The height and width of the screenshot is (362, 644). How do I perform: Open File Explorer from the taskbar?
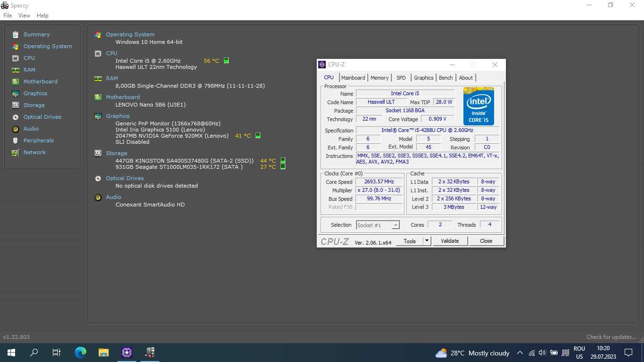click(104, 353)
